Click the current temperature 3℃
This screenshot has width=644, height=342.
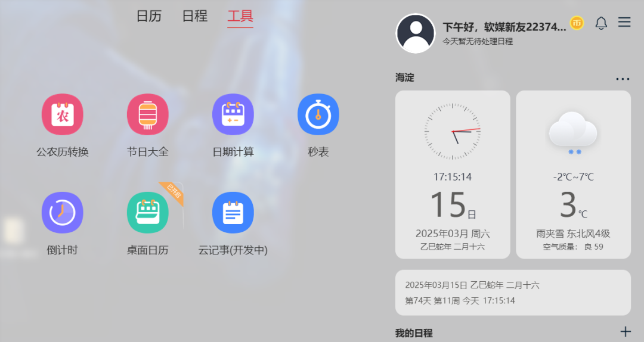tap(574, 204)
